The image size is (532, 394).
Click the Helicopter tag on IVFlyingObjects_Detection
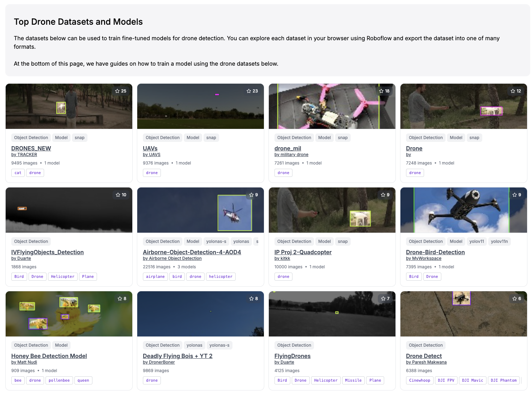pyautogui.click(x=63, y=277)
